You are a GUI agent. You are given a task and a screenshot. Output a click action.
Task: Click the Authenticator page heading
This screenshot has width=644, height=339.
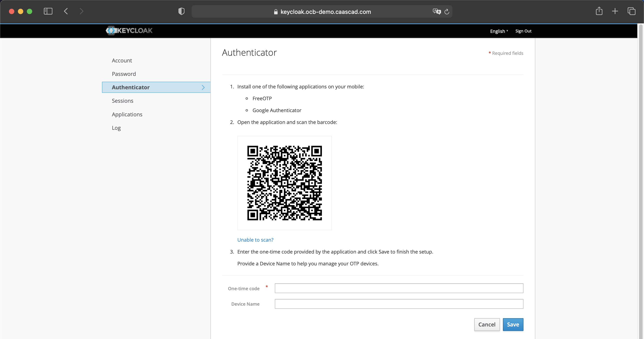(x=249, y=53)
